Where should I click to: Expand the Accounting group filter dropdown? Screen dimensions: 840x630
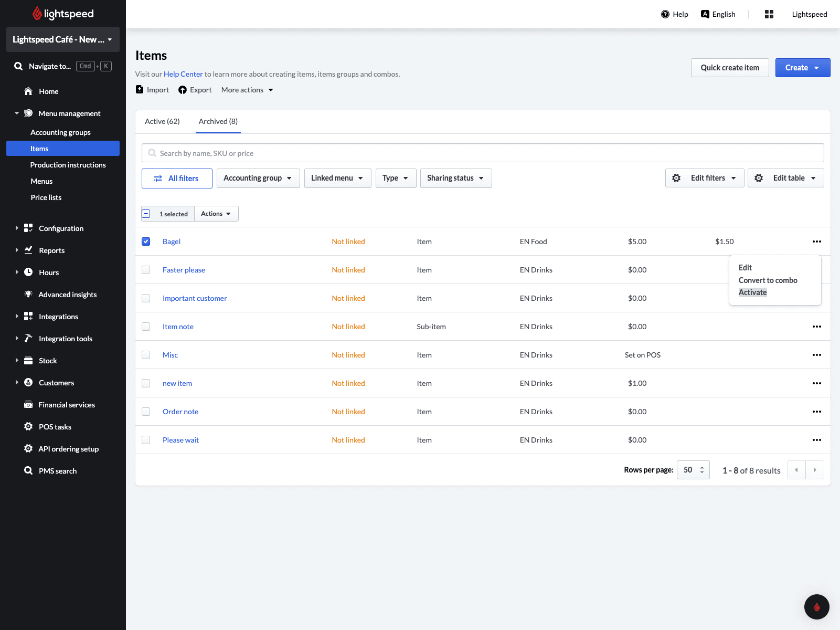click(x=258, y=178)
